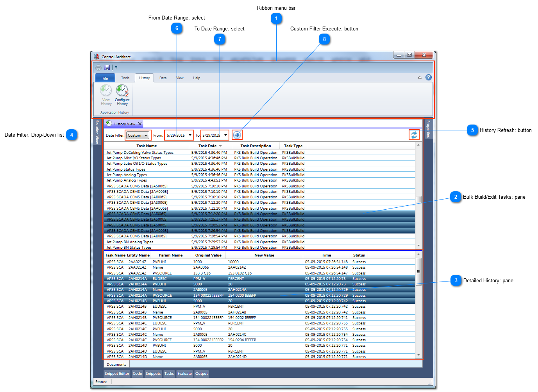Click the Time column header in details
The height and width of the screenshot is (392, 538).
pos(327,255)
